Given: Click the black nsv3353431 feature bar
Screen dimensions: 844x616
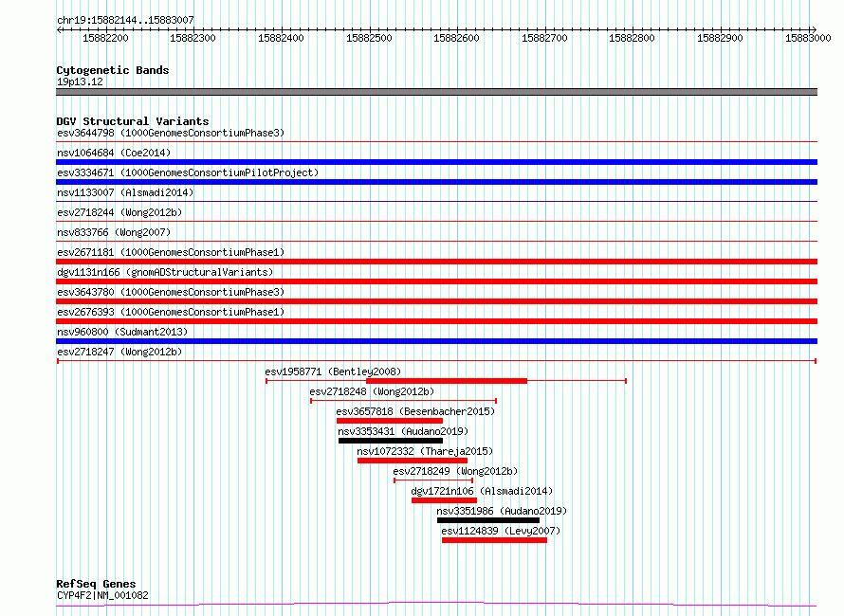Looking at the screenshot, I should pyautogui.click(x=391, y=441).
